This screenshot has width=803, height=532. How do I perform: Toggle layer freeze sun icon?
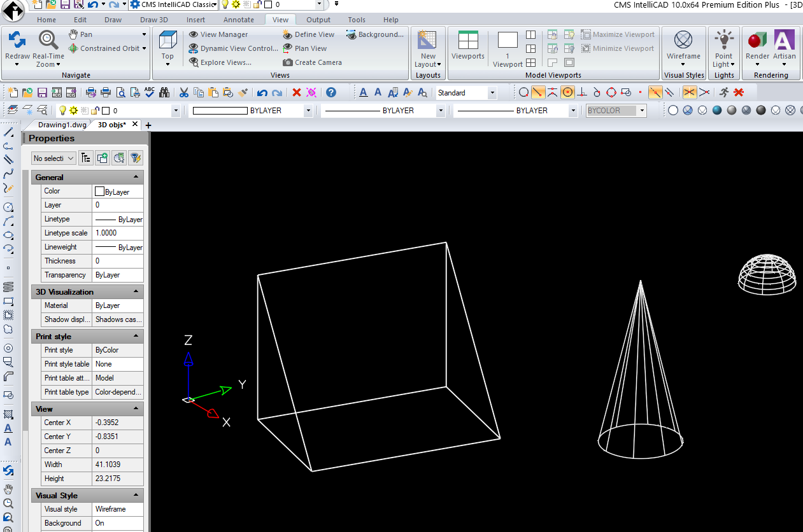(74, 111)
